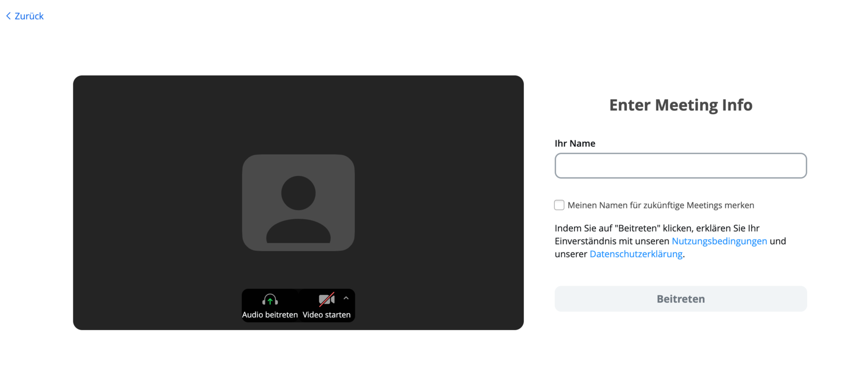Click the shoulders shape of avatar silhouette
Screen dimensions: 868x390
pyautogui.click(x=298, y=231)
